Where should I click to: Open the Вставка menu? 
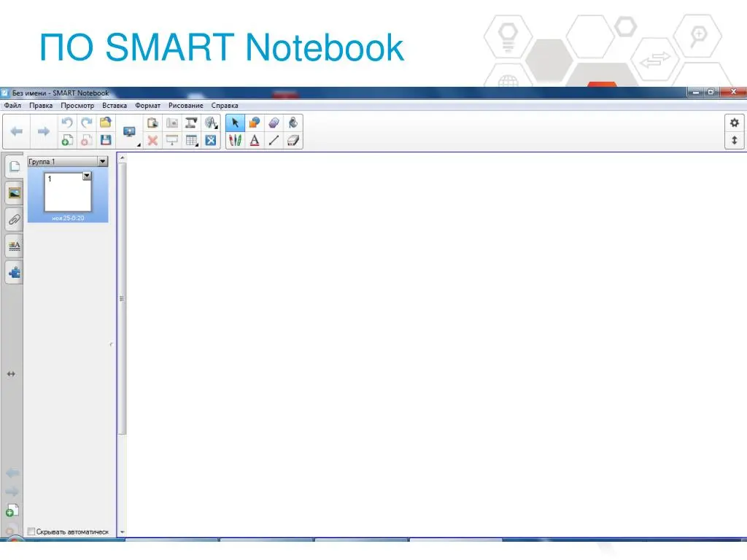tap(115, 105)
